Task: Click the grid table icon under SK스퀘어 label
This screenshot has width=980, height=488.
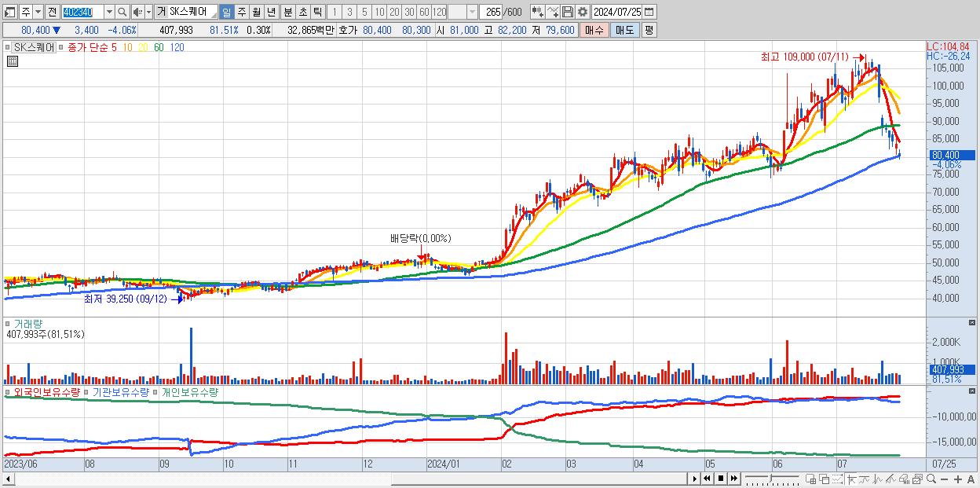Action: tap(13, 61)
